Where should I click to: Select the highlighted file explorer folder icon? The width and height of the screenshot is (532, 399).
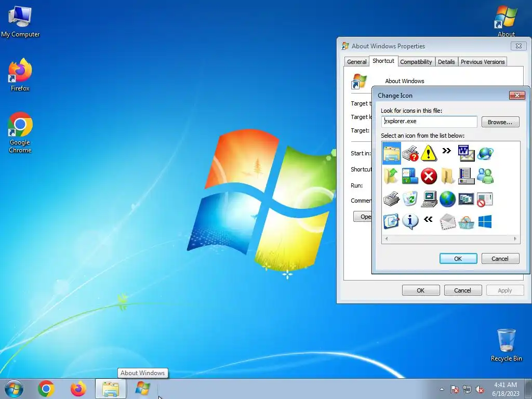point(392,153)
